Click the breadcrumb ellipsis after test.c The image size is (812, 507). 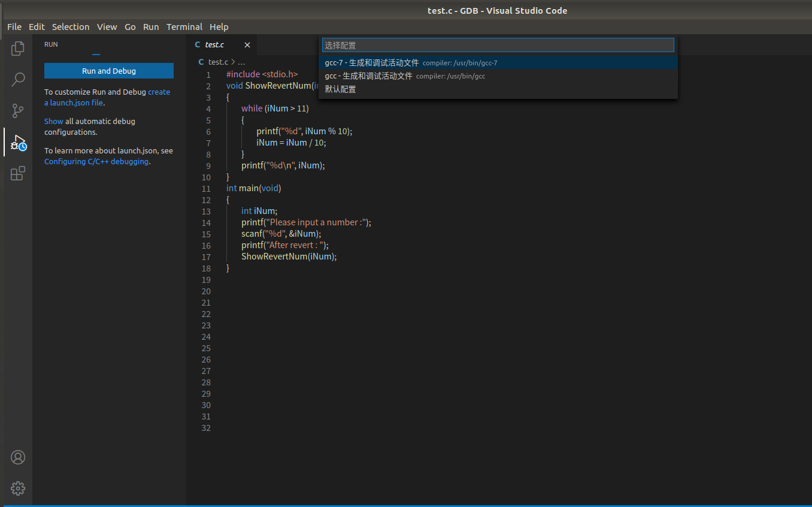click(241, 62)
